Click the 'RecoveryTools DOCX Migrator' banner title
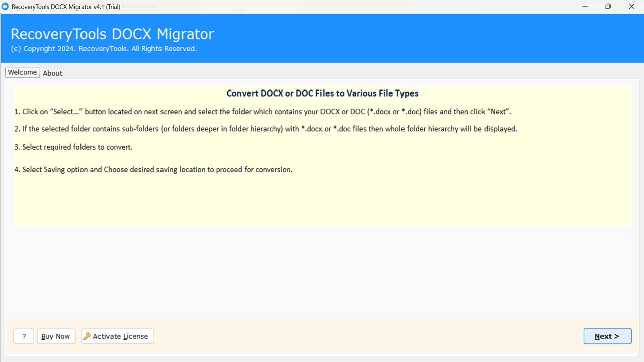The image size is (644, 362). point(112,34)
